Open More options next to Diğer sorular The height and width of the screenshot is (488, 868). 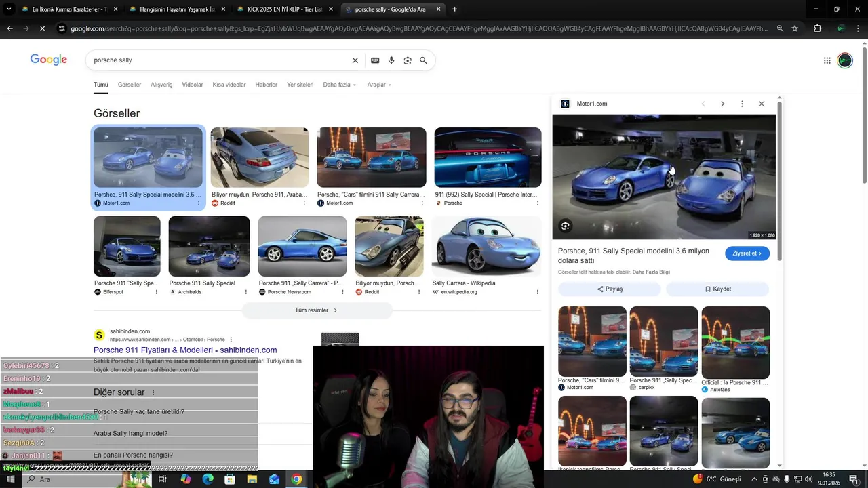[153, 392]
